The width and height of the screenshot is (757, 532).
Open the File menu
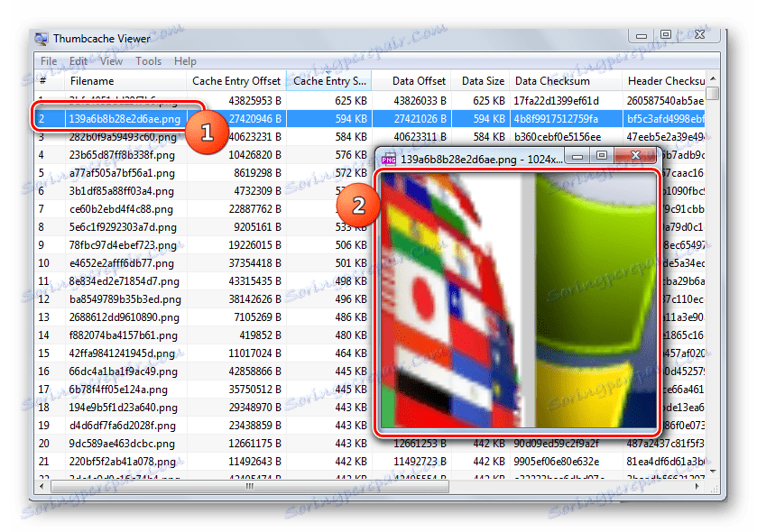49,61
